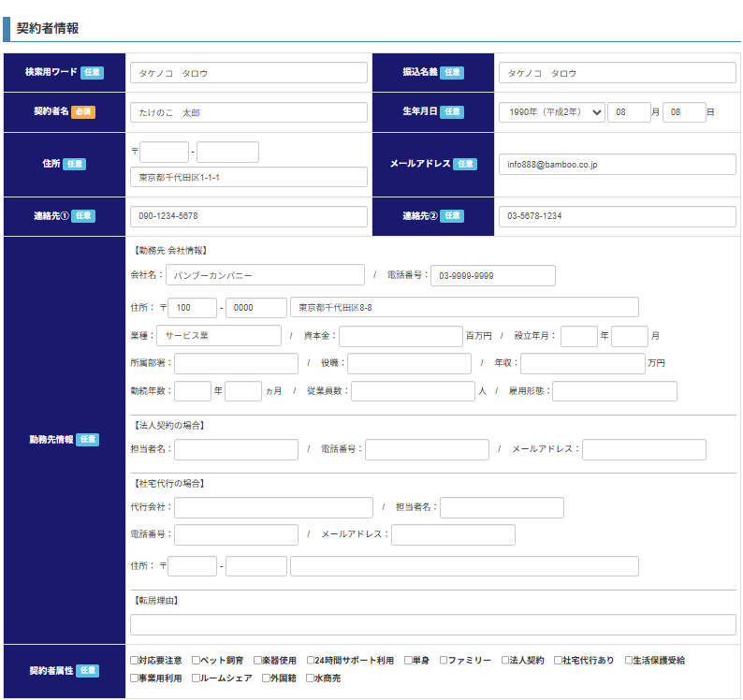
Task: Check the ペット飼育 checkbox
Action: [x=197, y=661]
